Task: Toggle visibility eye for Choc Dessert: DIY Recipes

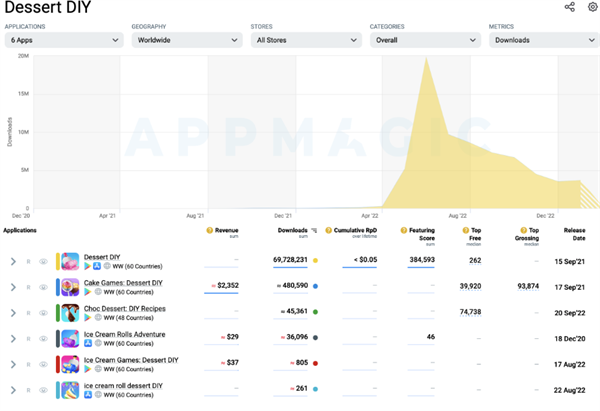Action: point(43,313)
